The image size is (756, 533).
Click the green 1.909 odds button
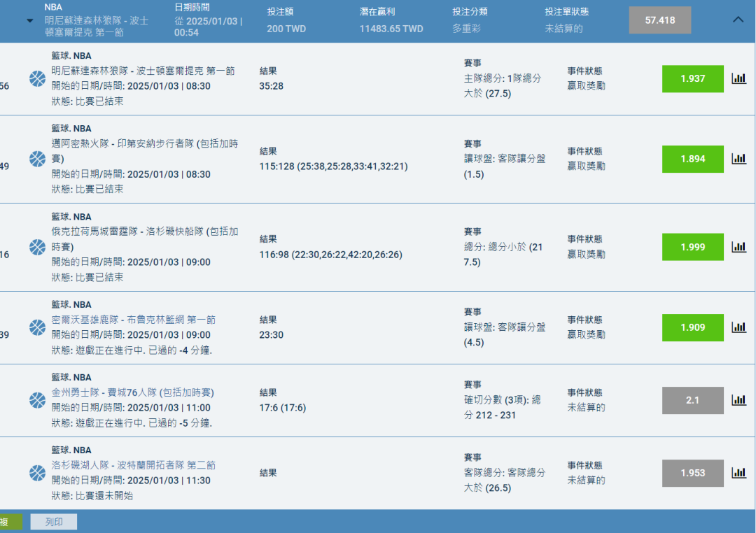(x=692, y=327)
